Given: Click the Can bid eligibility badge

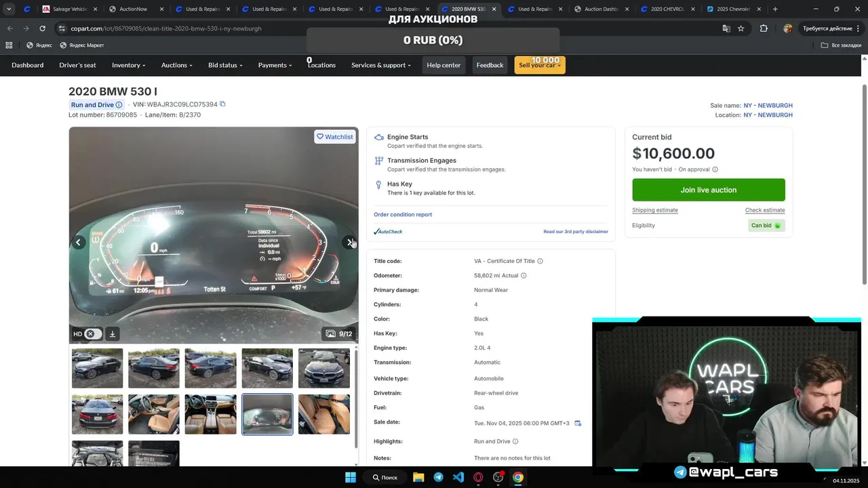Looking at the screenshot, I should click(767, 226).
